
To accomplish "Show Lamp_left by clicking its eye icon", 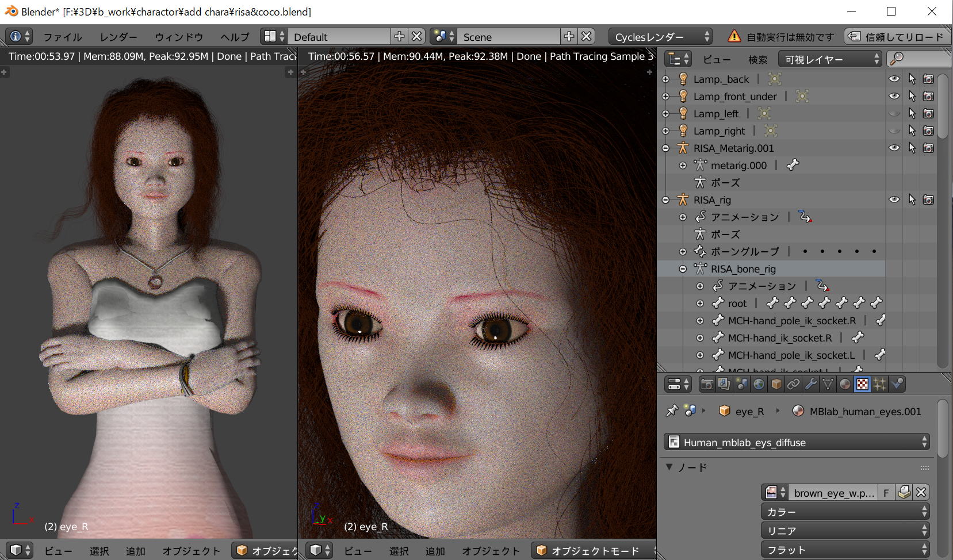I will coord(894,113).
